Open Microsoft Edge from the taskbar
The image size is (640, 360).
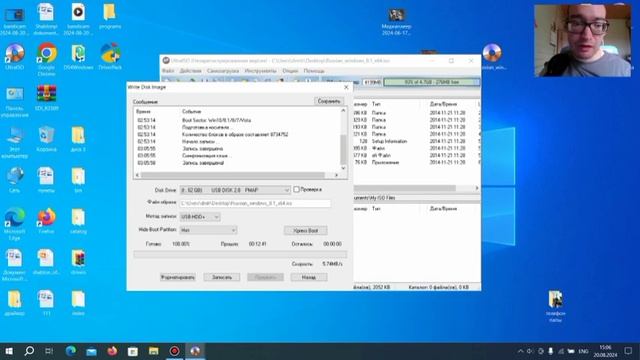pos(71,351)
